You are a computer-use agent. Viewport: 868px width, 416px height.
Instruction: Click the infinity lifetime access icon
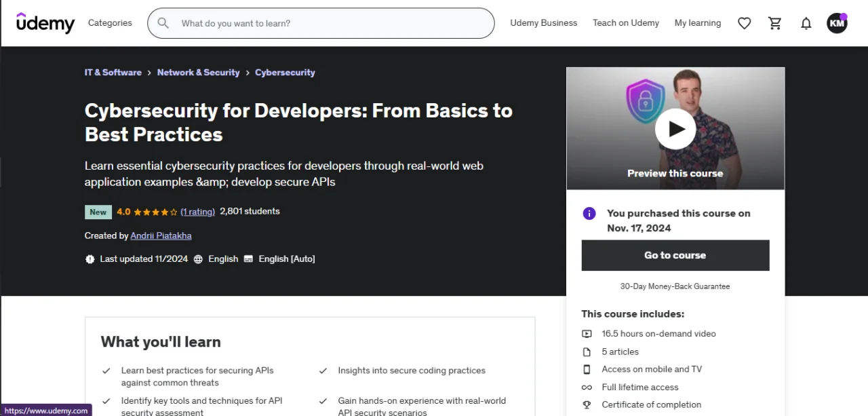587,387
